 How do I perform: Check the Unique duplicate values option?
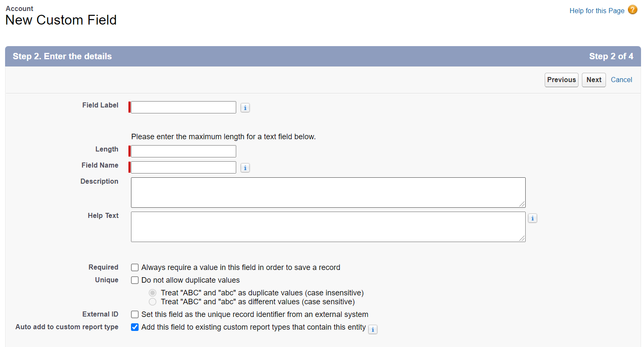point(134,280)
